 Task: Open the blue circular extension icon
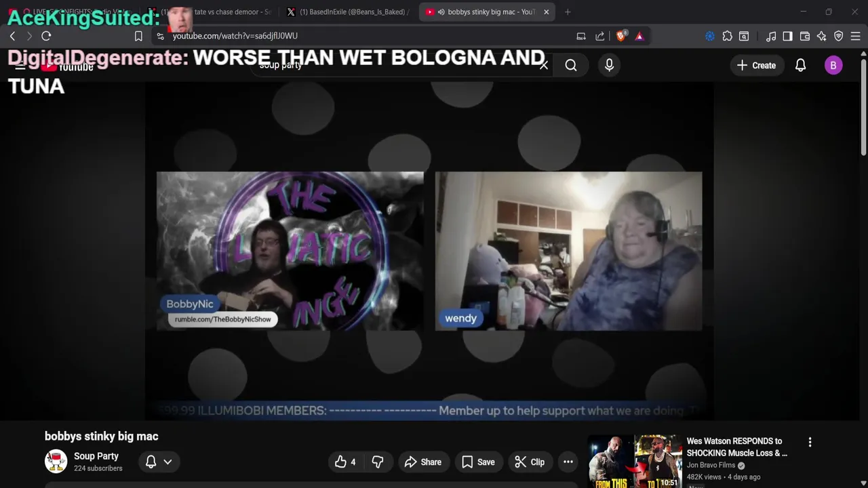pos(710,36)
